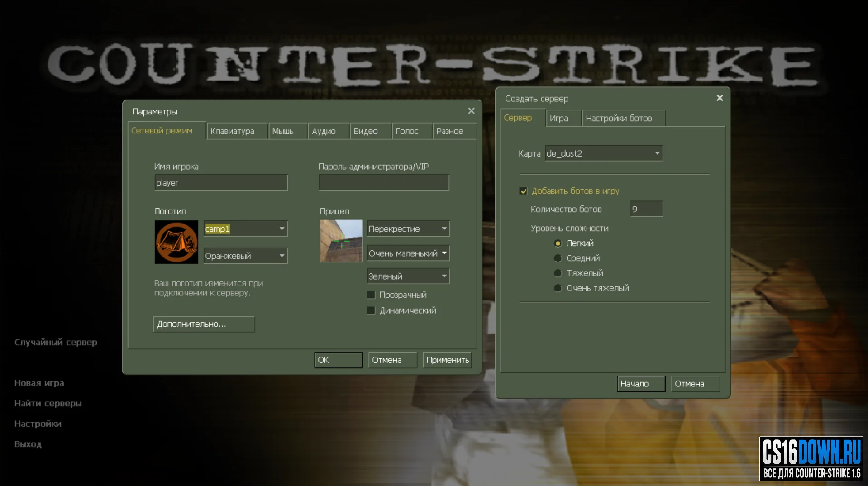The width and height of the screenshot is (868, 486).
Task: Open the Сетевой режим tab
Action: tap(167, 131)
